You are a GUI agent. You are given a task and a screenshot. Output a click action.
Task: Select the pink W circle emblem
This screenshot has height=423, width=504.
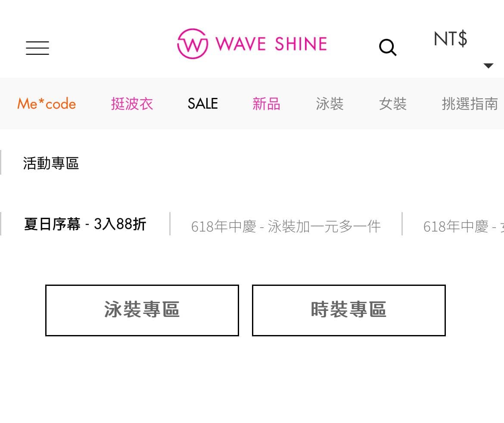[x=192, y=43]
